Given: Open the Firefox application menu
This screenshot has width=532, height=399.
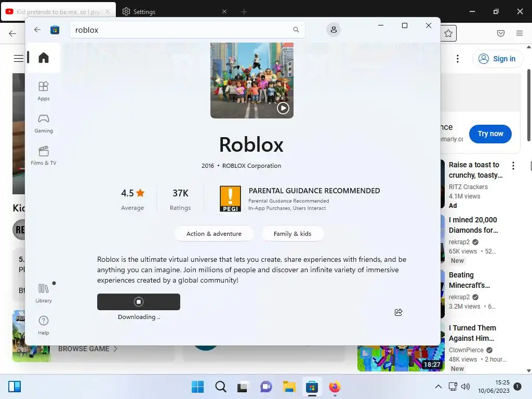Looking at the screenshot, I should click(519, 33).
